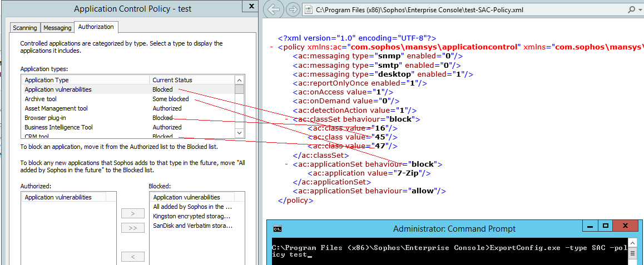Image resolution: width=644 pixels, height=265 pixels.
Task: Open the address bar dropdown arrow
Action: tap(640, 9)
